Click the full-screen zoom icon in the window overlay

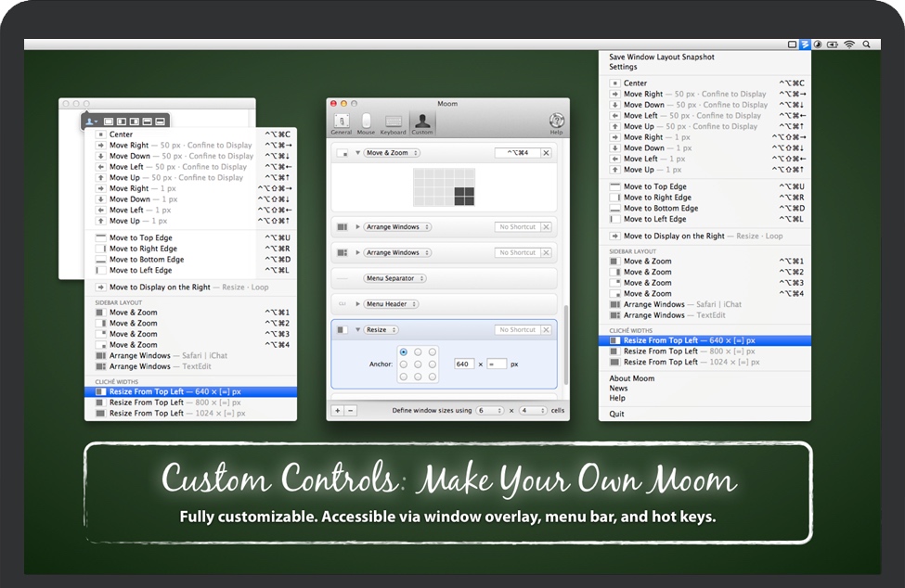coord(109,121)
